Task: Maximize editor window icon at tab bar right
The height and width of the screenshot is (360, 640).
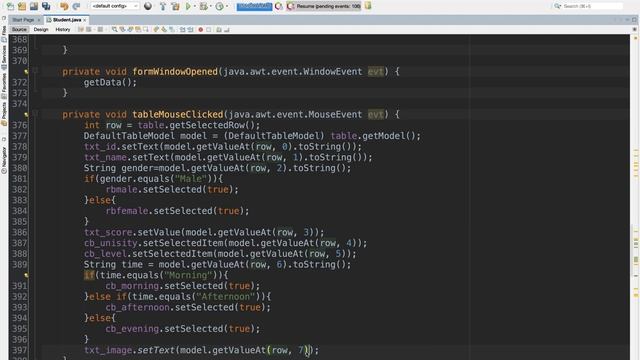Action: (x=634, y=20)
